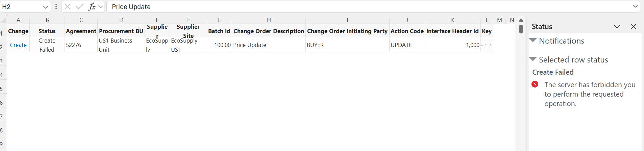The height and width of the screenshot is (151, 644).
Task: Close the Status task pane
Action: click(634, 26)
